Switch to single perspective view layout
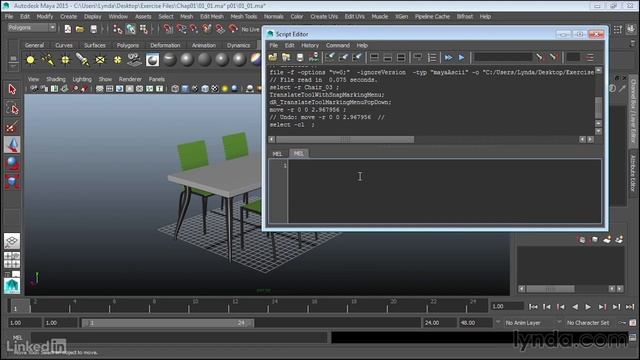The image size is (640, 360). 12,241
